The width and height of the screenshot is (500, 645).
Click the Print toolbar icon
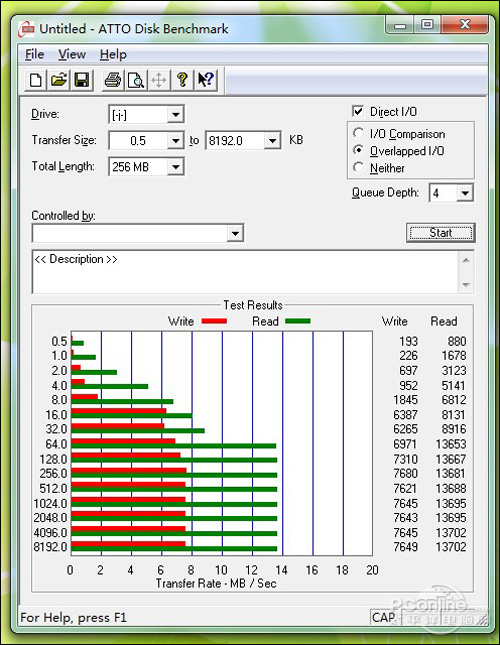pyautogui.click(x=113, y=80)
